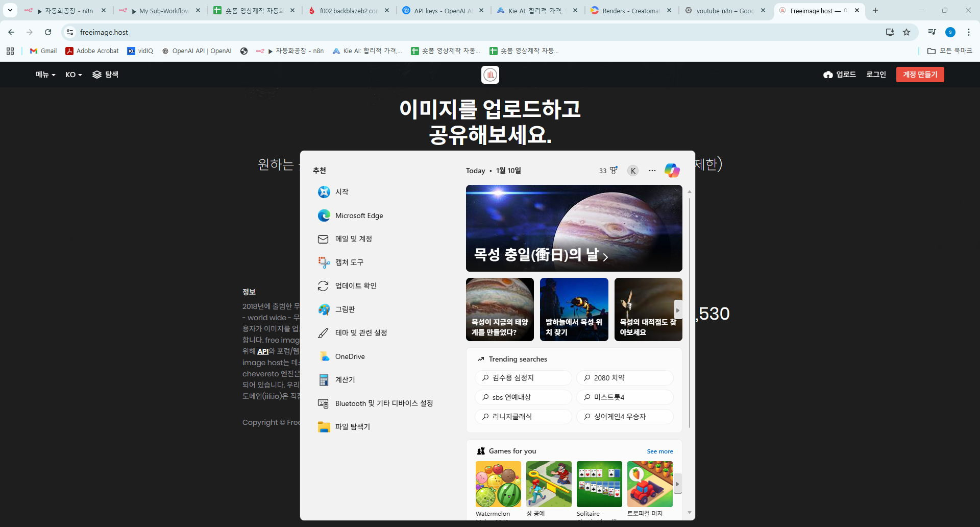Open the media control icon in Chrome toolbar
980x527 pixels.
(932, 32)
